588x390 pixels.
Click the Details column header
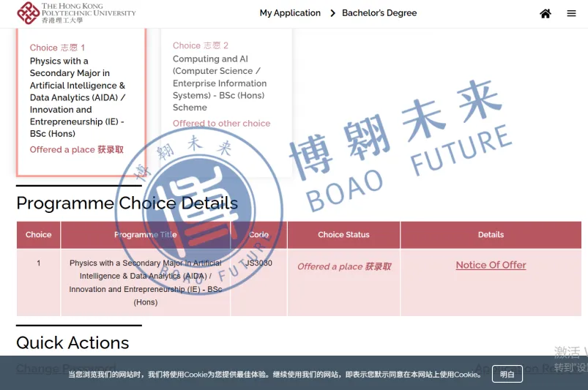coord(491,235)
